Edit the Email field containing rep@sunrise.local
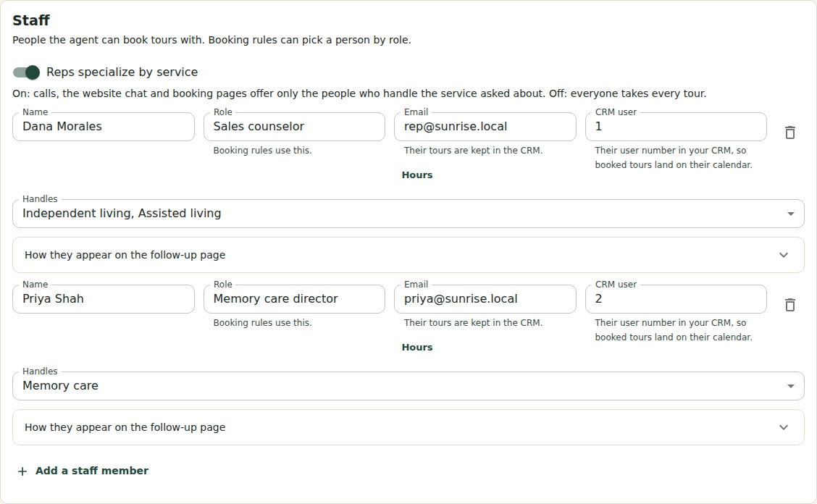817x504 pixels. point(485,127)
